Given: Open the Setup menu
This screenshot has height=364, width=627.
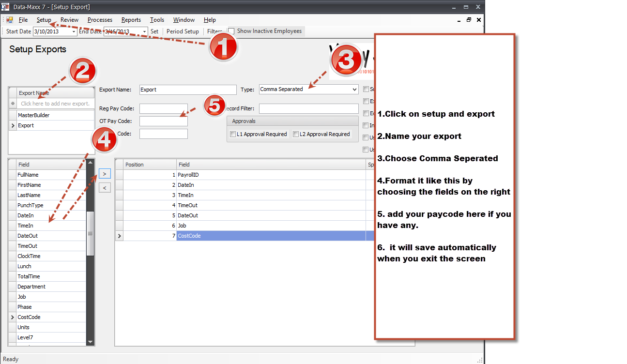Looking at the screenshot, I should point(44,20).
